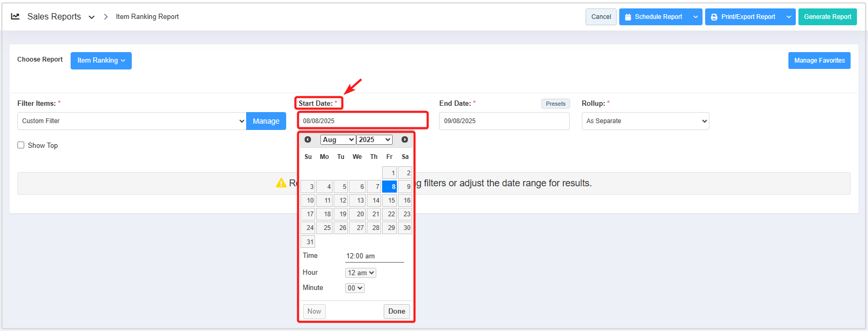Select August 22 in the calendar
This screenshot has width=868, height=331.
point(389,214)
